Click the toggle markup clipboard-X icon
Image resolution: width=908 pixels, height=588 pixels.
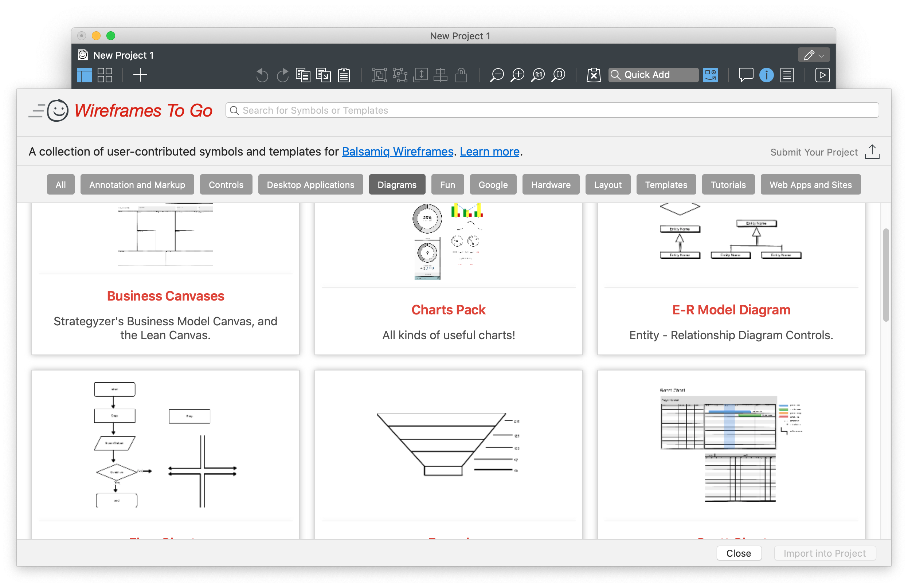[x=594, y=75]
